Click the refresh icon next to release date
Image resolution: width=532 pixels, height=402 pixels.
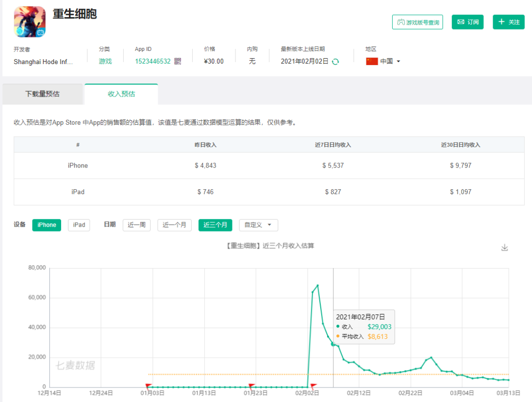point(335,62)
